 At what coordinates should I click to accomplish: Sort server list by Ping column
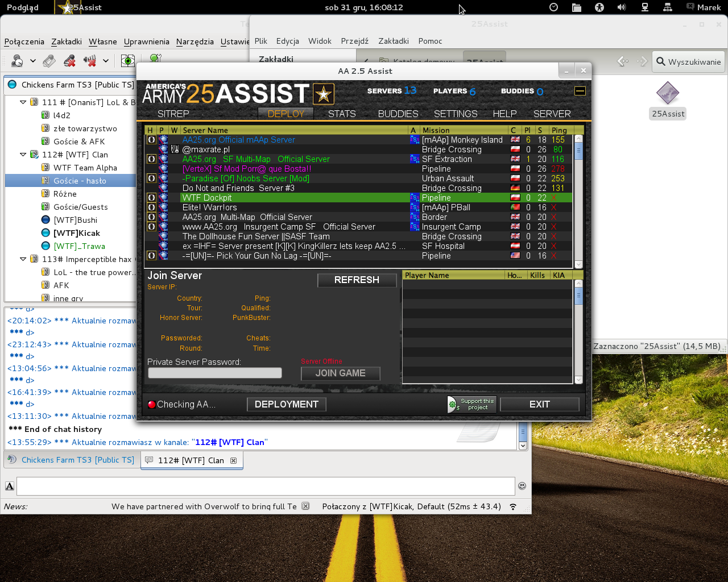pyautogui.click(x=562, y=130)
